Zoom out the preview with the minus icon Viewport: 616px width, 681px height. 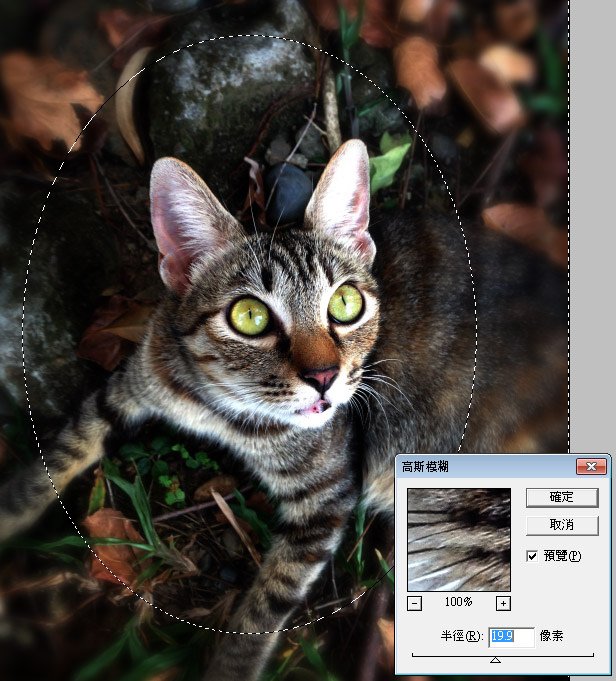point(414,603)
